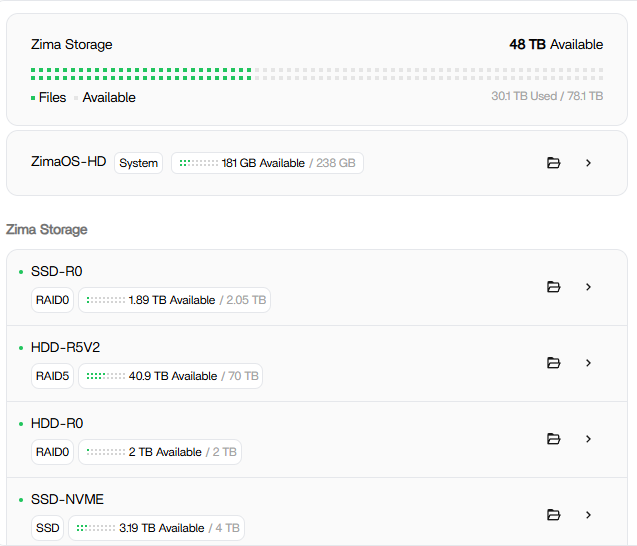Click the RAID0 tag on SSD-R0
Screen dimensions: 637x546
[x=52, y=300]
